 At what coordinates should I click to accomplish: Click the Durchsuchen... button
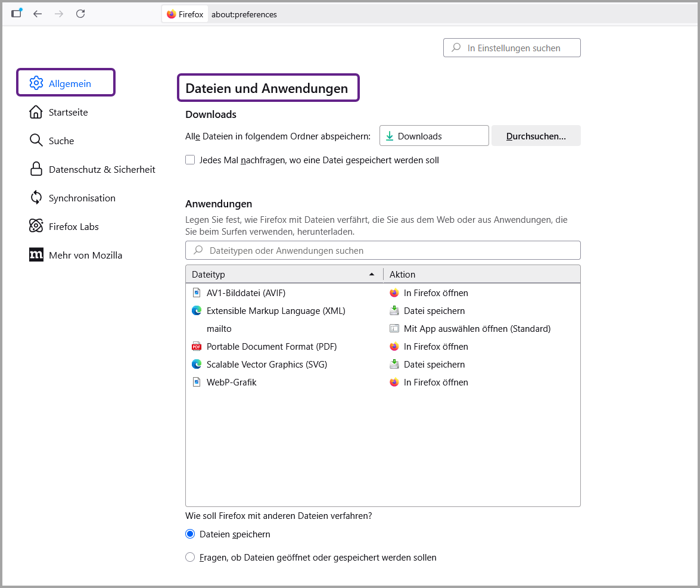click(x=536, y=136)
